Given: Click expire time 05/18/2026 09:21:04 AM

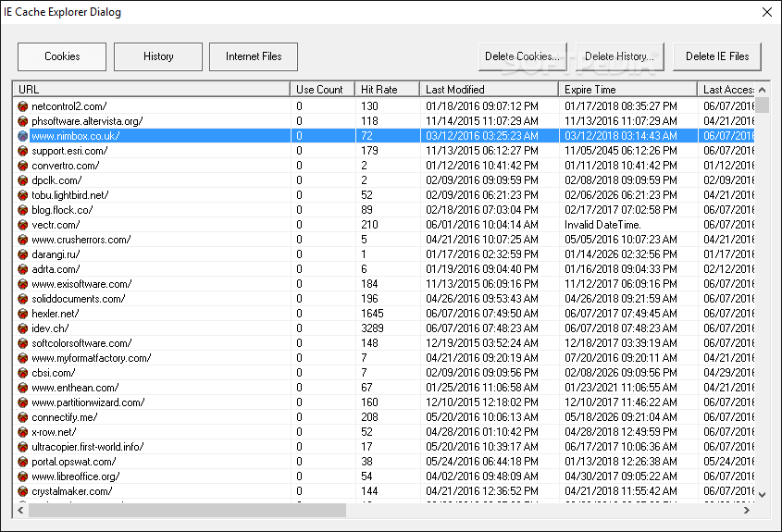Looking at the screenshot, I should (621, 417).
